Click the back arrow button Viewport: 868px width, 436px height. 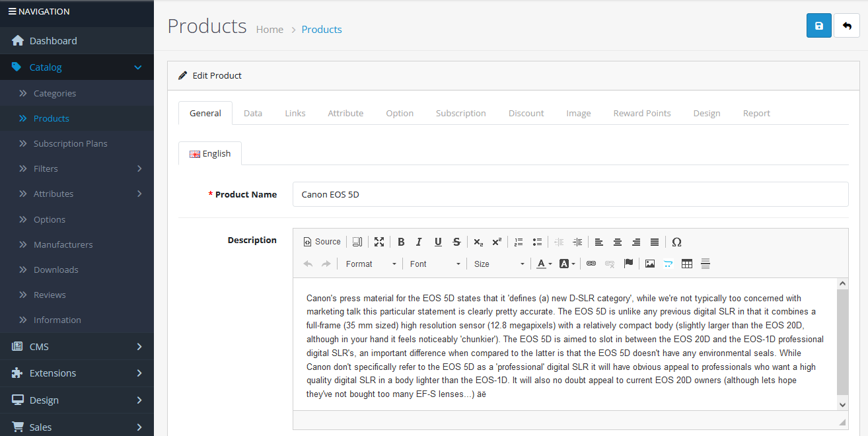pyautogui.click(x=847, y=26)
